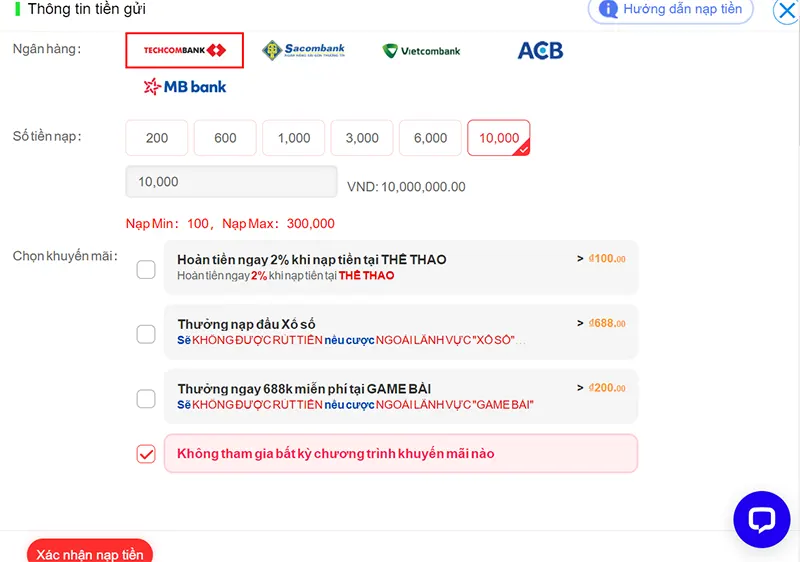Click the info icon beside Hướng dẫn nạp tiền

608,9
